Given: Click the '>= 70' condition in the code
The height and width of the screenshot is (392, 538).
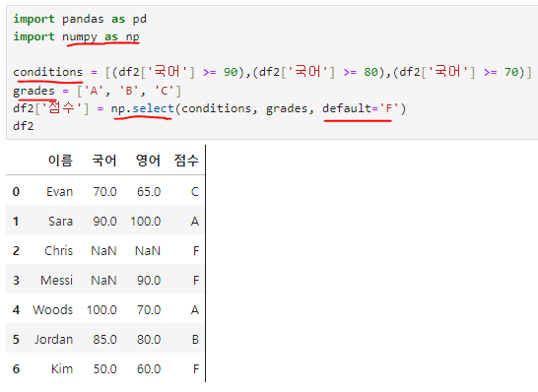Looking at the screenshot, I should pyautogui.click(x=501, y=72).
